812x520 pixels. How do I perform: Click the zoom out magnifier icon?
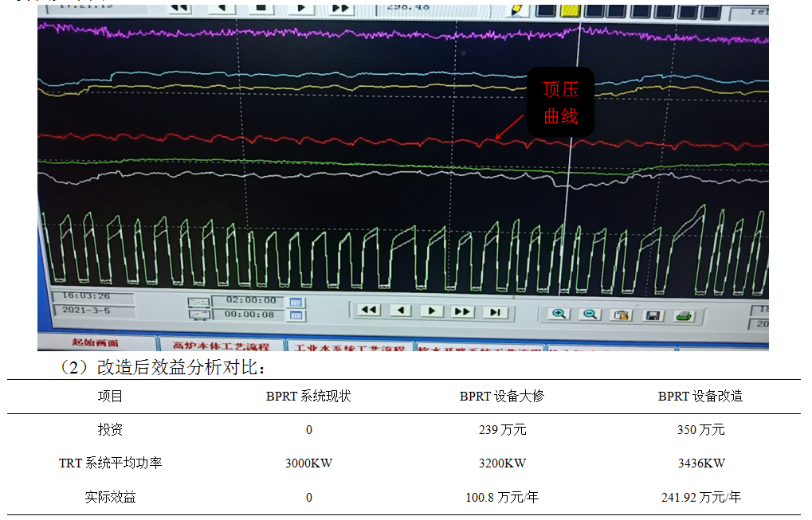(x=590, y=315)
